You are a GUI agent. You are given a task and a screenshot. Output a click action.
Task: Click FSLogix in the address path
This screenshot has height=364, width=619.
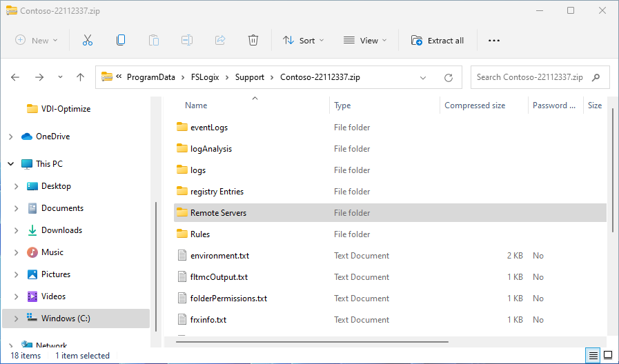(x=205, y=77)
